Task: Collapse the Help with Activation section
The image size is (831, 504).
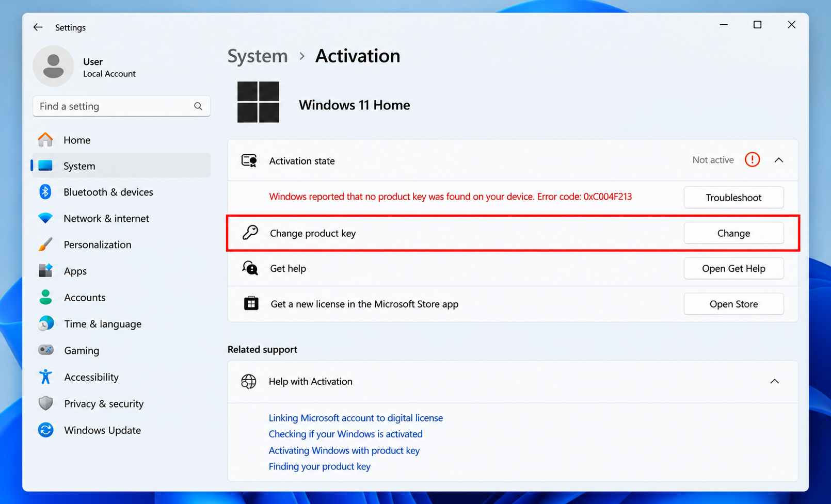Action: pyautogui.click(x=775, y=381)
